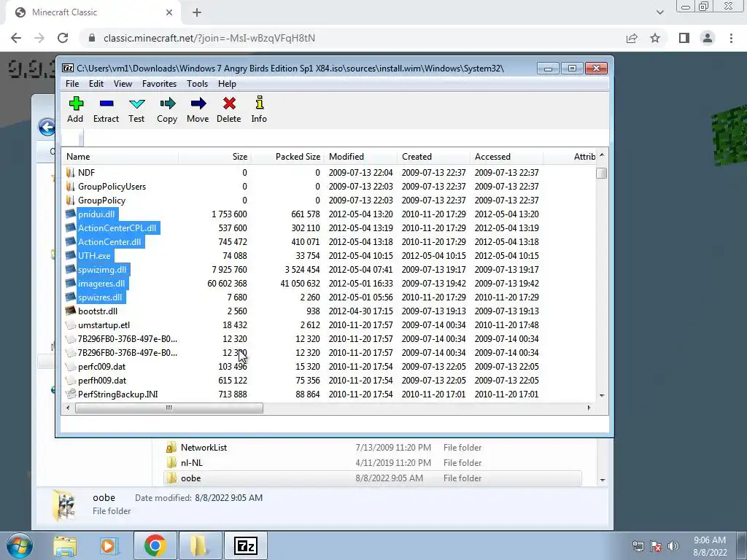
Task: Open a new Chrome tab
Action: tap(197, 12)
